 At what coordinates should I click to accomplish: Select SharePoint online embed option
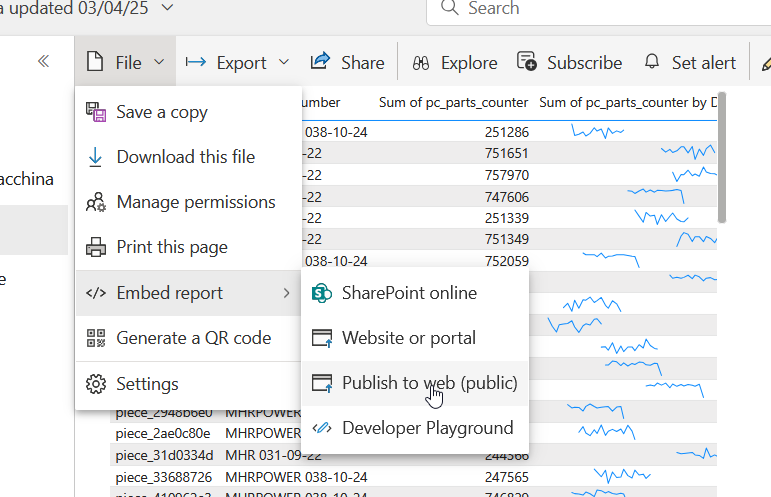pyautogui.click(x=415, y=293)
